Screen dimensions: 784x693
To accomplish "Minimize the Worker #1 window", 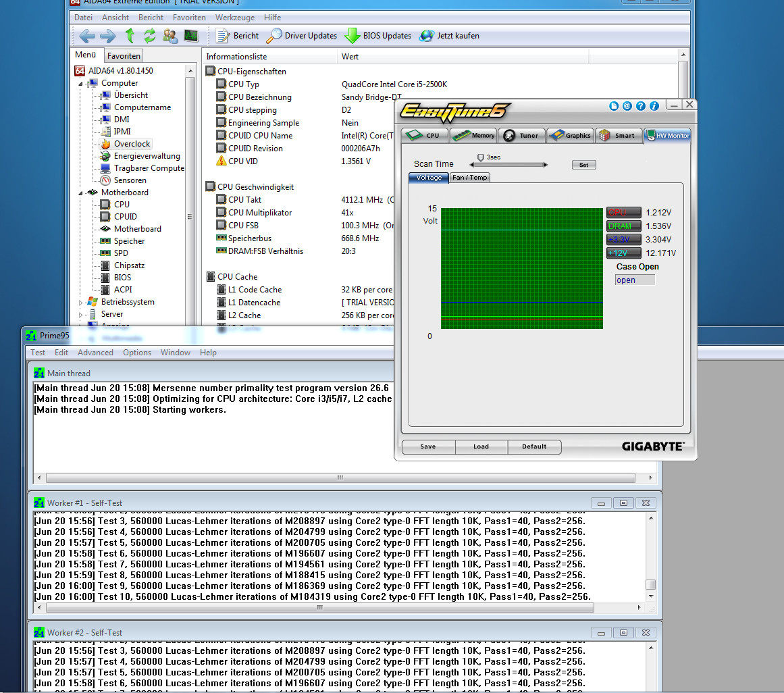I will (x=601, y=503).
